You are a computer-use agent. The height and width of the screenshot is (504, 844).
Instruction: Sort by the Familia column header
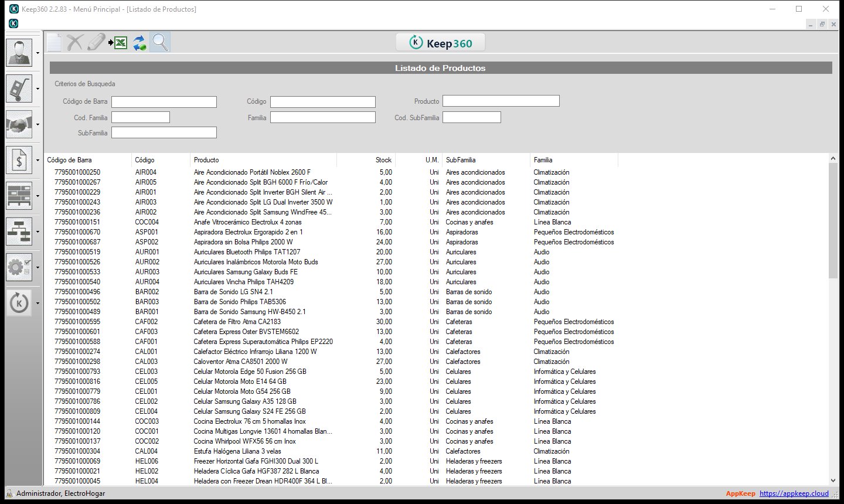[x=574, y=160]
